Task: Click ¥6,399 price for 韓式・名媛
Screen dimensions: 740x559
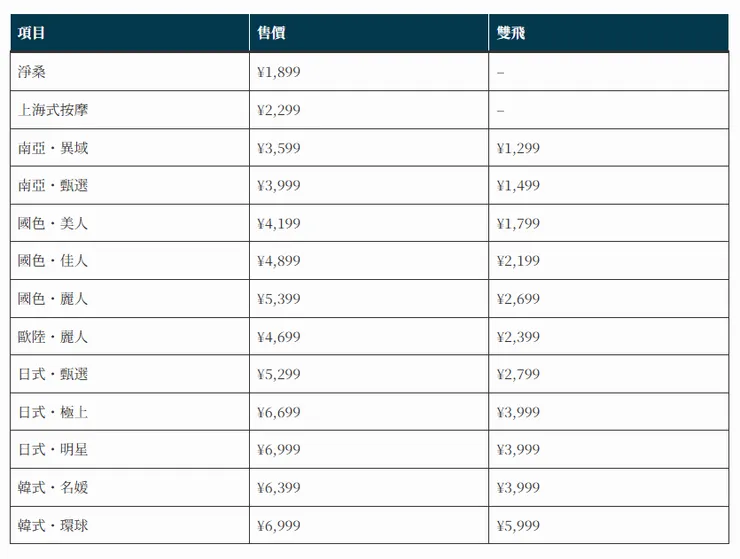Action: click(x=279, y=487)
